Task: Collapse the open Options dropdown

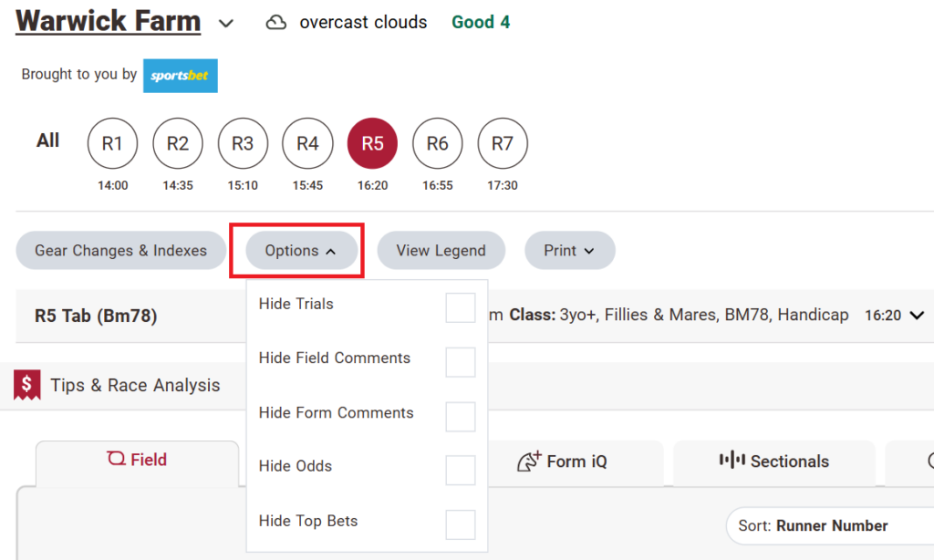Action: click(x=301, y=250)
